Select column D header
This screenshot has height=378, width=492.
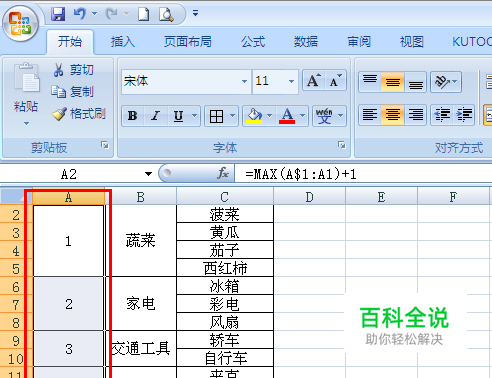click(x=309, y=197)
